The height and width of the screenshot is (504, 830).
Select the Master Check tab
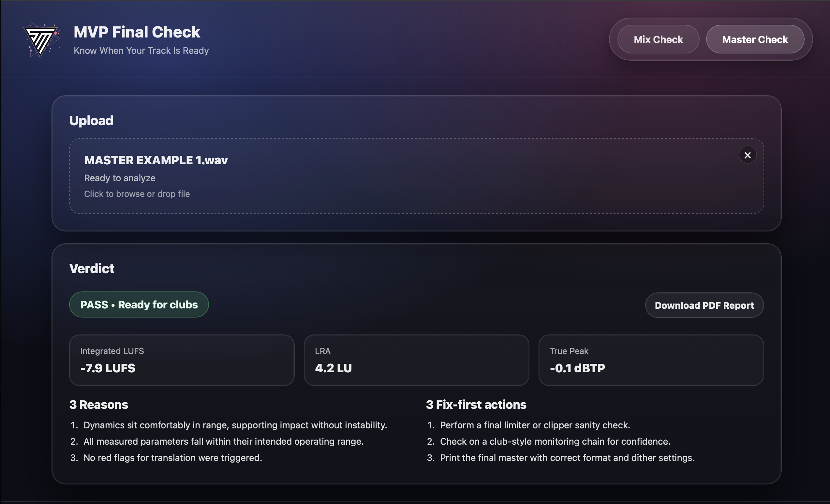755,39
